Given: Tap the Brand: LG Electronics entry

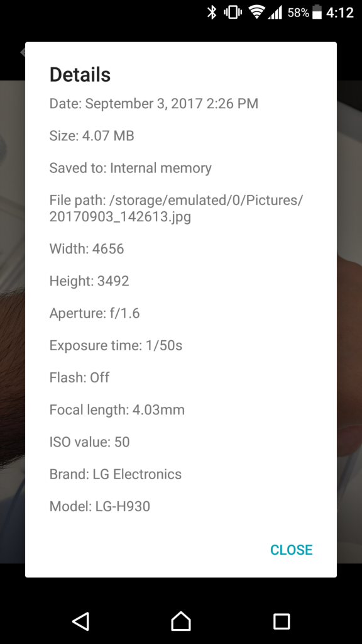Looking at the screenshot, I should (116, 474).
